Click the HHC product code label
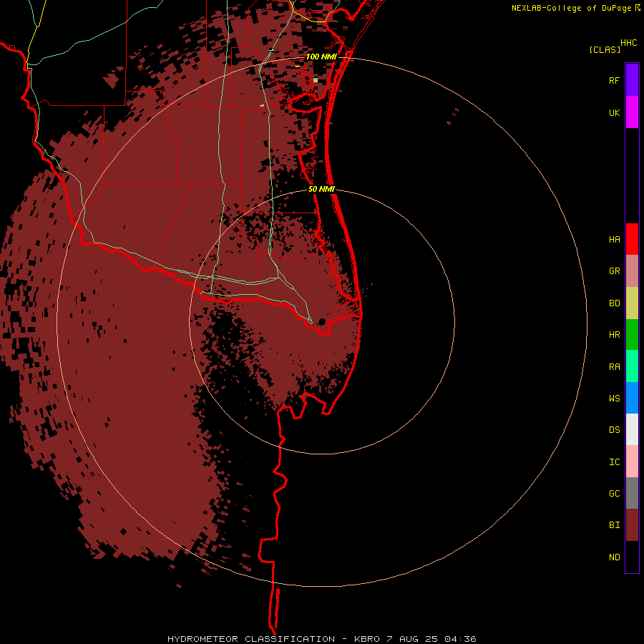Image resolution: width=644 pixels, height=644 pixels. click(x=628, y=43)
